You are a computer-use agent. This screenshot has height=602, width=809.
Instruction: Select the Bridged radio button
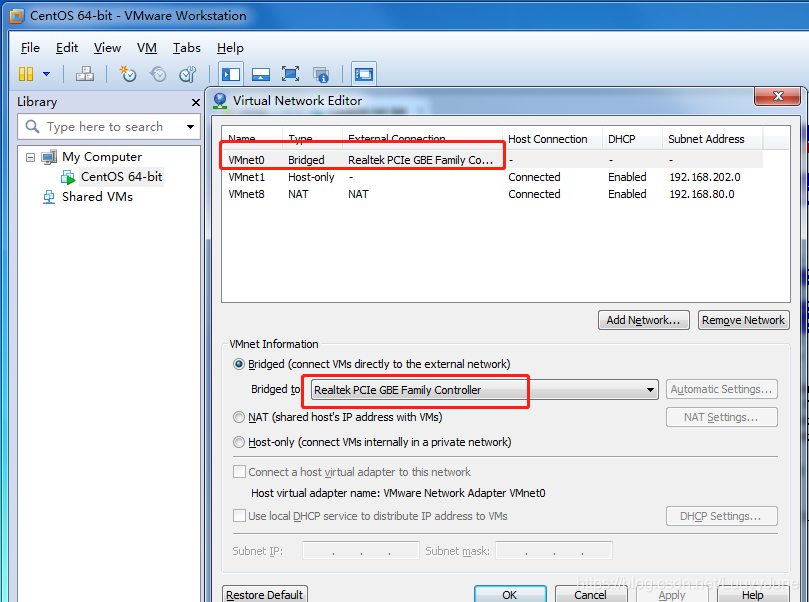pos(238,364)
